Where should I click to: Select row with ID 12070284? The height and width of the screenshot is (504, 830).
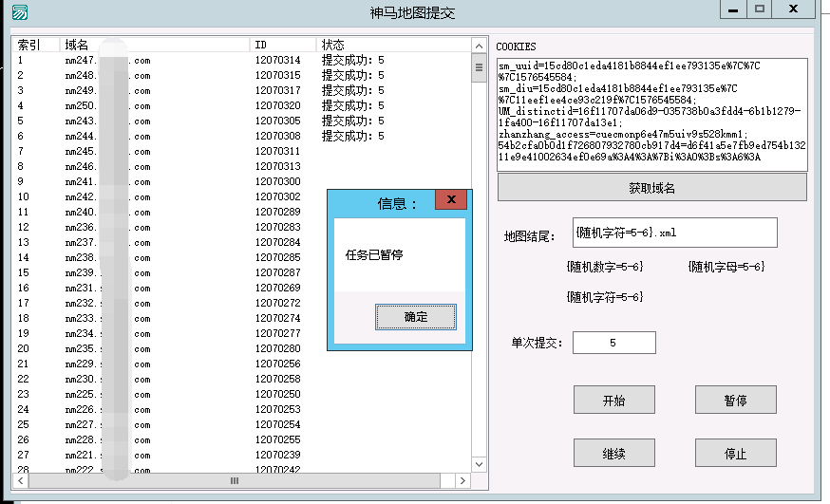pos(241,242)
